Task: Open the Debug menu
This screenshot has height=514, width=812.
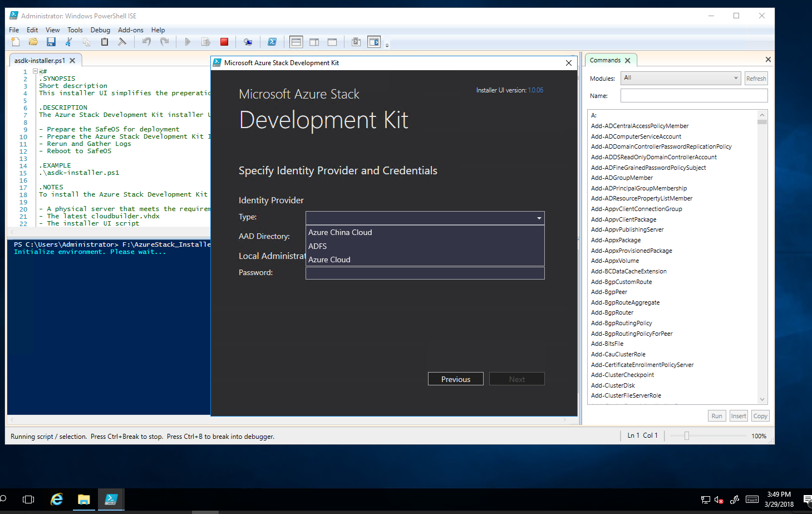Action: [x=100, y=30]
